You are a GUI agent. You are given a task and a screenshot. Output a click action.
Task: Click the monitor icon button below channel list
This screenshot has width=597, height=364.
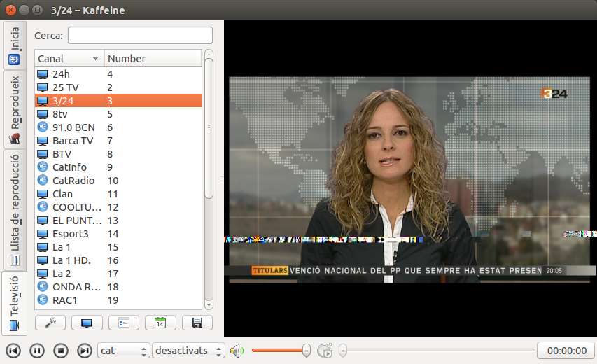coord(87,323)
